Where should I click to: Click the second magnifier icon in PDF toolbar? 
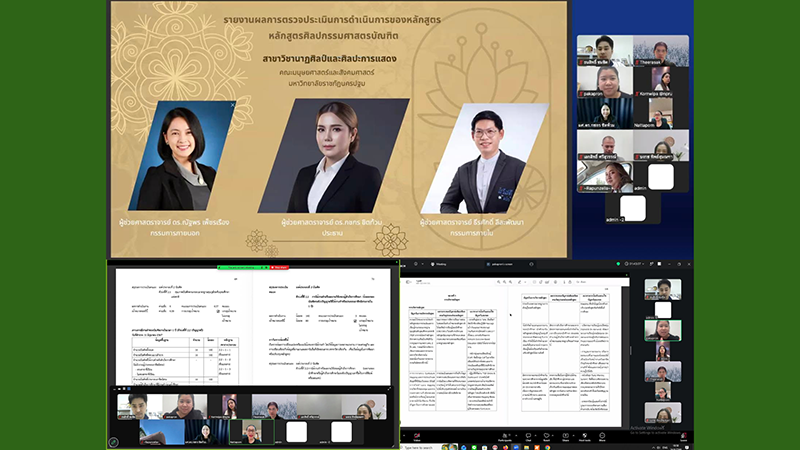click(505, 282)
